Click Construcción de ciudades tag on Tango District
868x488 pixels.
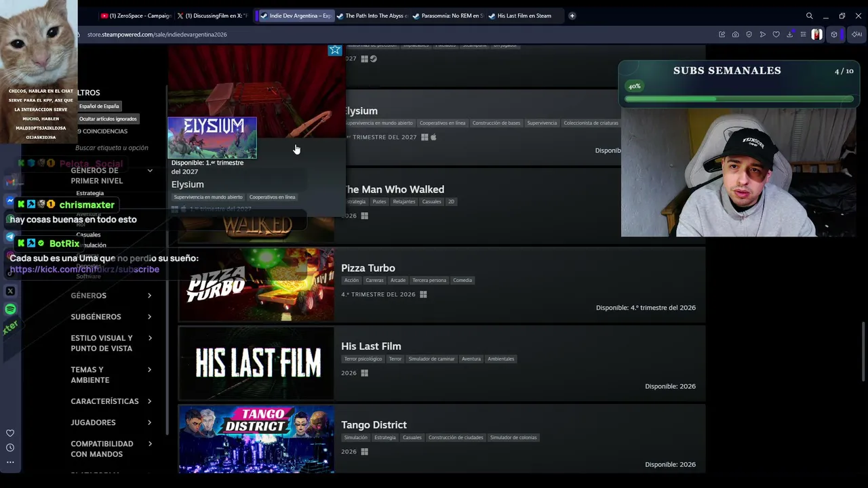click(x=456, y=437)
